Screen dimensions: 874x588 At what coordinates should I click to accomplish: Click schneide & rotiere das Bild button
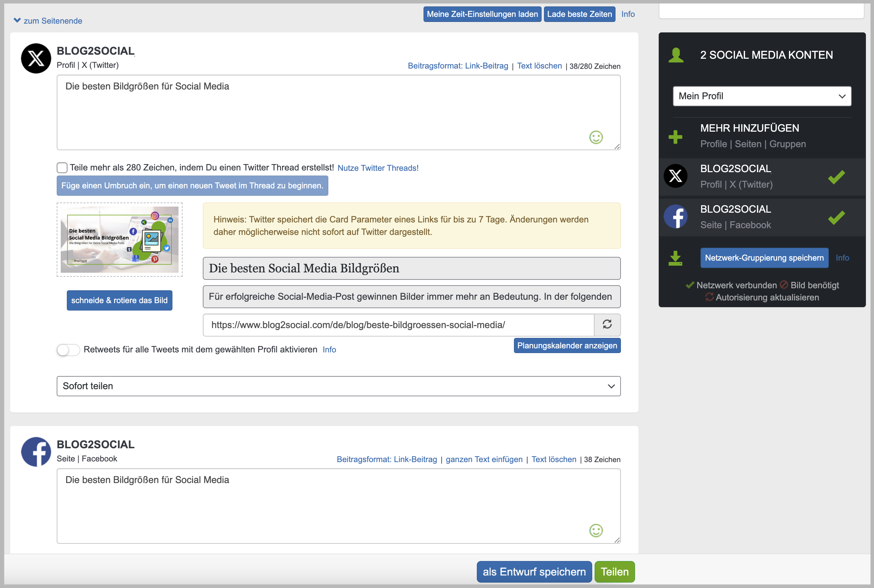[119, 300]
